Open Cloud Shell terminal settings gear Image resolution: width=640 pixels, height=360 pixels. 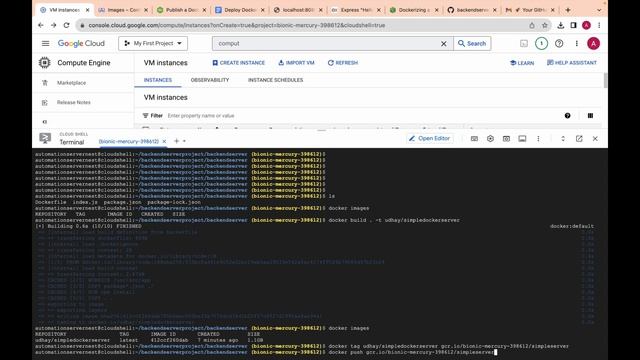tap(490, 139)
